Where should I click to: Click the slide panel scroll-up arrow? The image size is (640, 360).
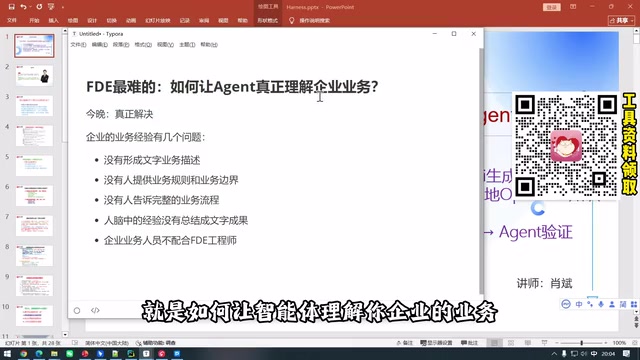tap(64, 31)
